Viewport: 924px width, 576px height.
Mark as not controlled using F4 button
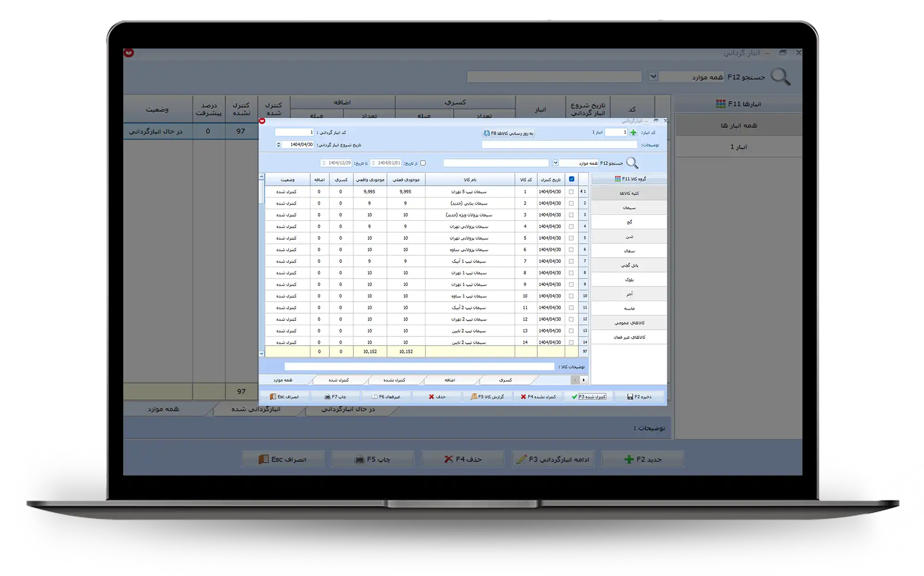[538, 397]
